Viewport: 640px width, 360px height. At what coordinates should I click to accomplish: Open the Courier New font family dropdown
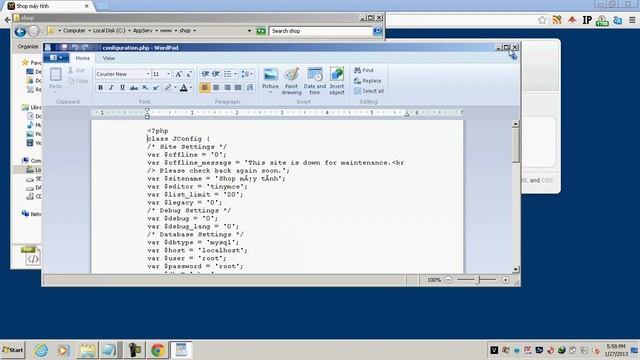(x=148, y=74)
